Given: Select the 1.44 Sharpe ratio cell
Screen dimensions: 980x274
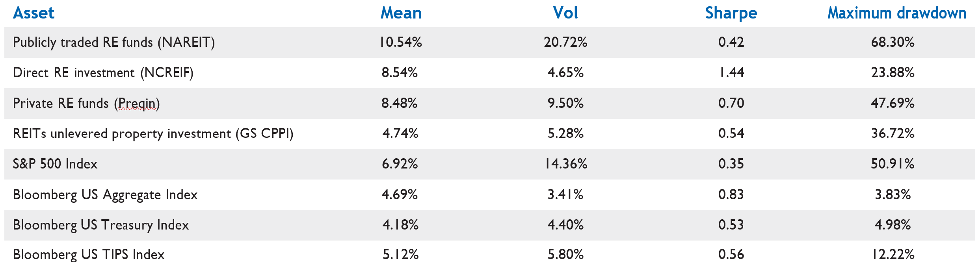Looking at the screenshot, I should 731,72.
